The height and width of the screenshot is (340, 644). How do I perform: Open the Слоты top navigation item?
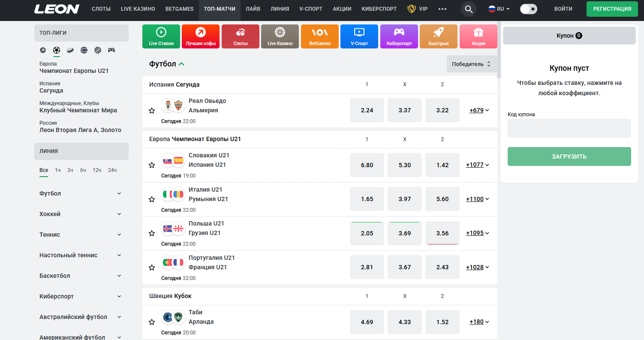click(101, 9)
